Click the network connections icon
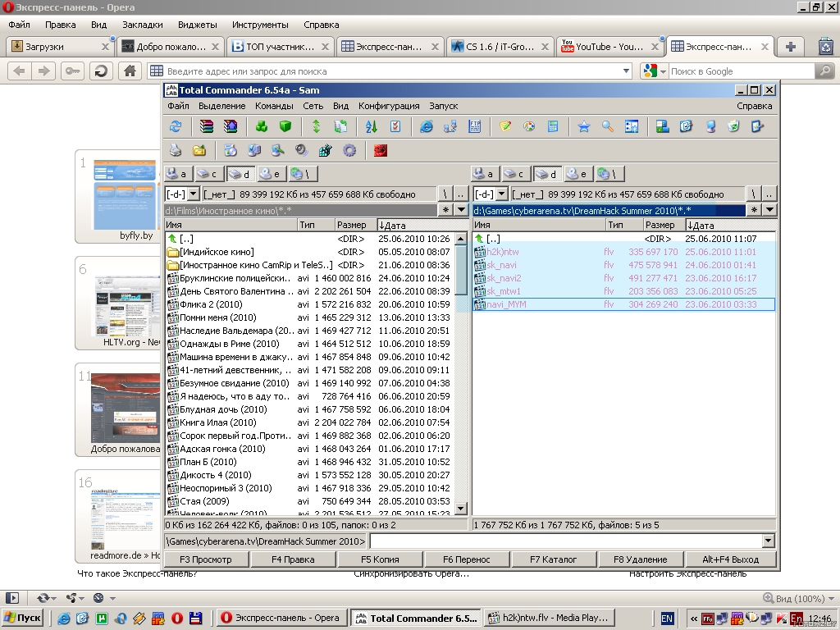Image resolution: width=840 pixels, height=630 pixels. tap(450, 126)
